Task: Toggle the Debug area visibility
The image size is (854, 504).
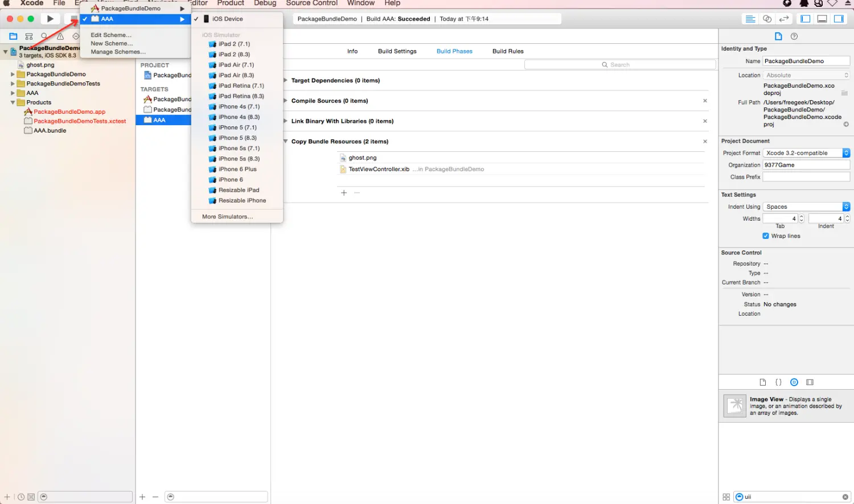Action: 822,19
